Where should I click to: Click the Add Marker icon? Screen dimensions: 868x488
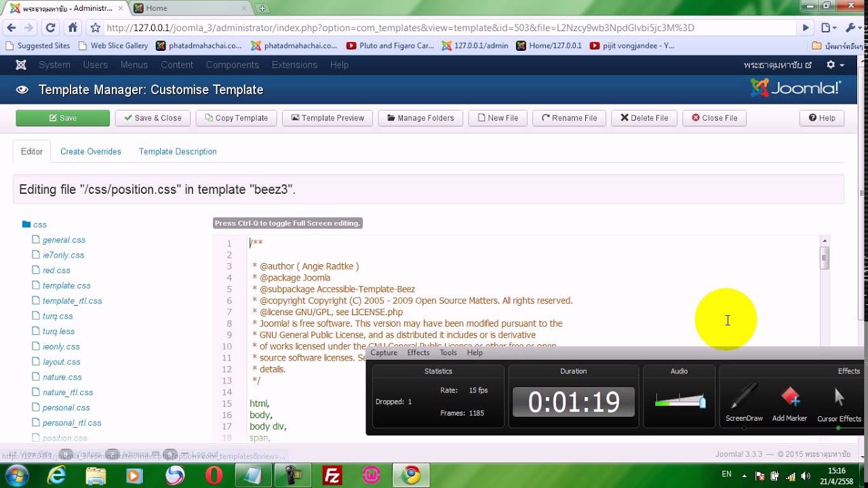click(790, 397)
